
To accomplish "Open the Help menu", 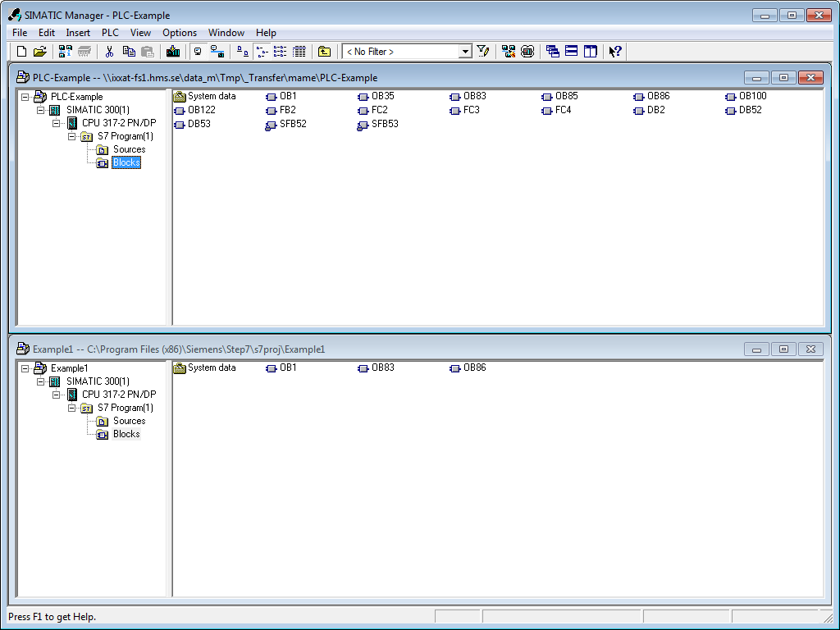I will 266,33.
